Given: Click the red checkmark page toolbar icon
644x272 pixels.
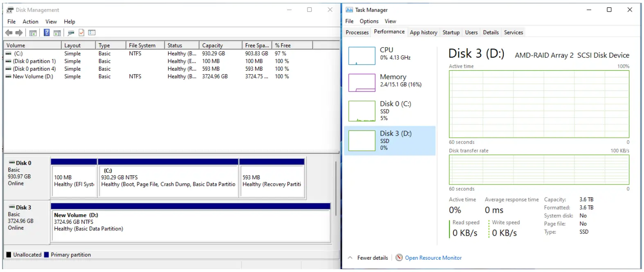Looking at the screenshot, I should coord(81,33).
